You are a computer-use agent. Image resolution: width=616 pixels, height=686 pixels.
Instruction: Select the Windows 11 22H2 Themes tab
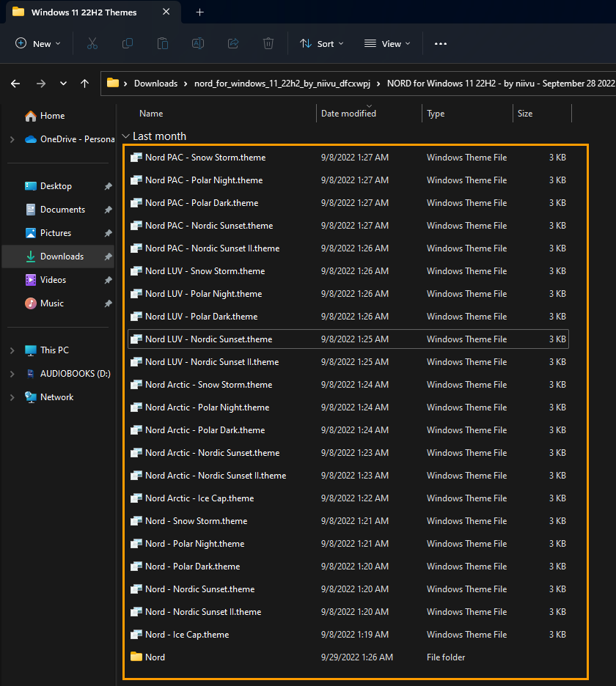tap(84, 12)
